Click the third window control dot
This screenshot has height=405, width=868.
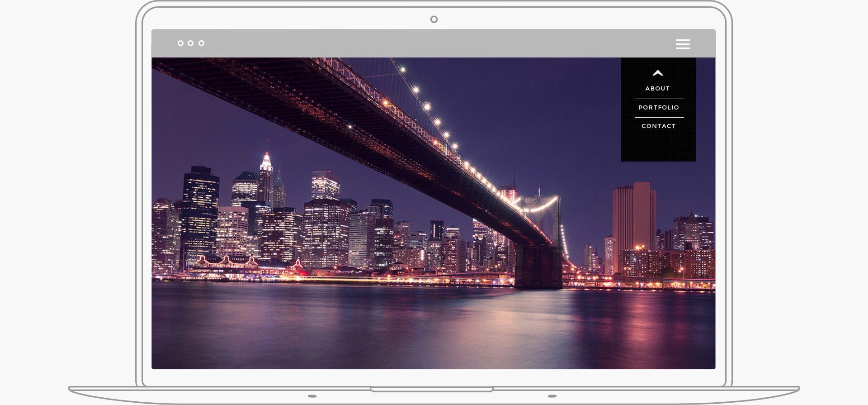click(x=202, y=43)
